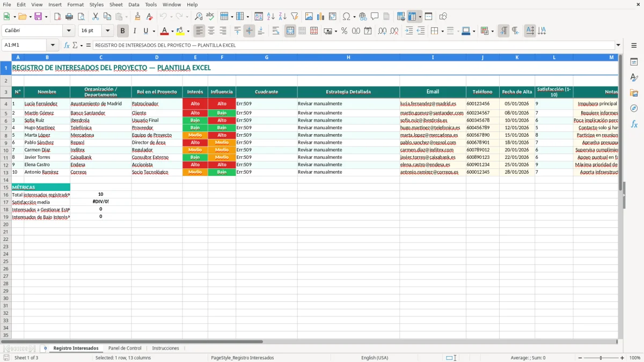The width and height of the screenshot is (644, 362).
Task: Open the Sheet menu
Action: [116, 4]
